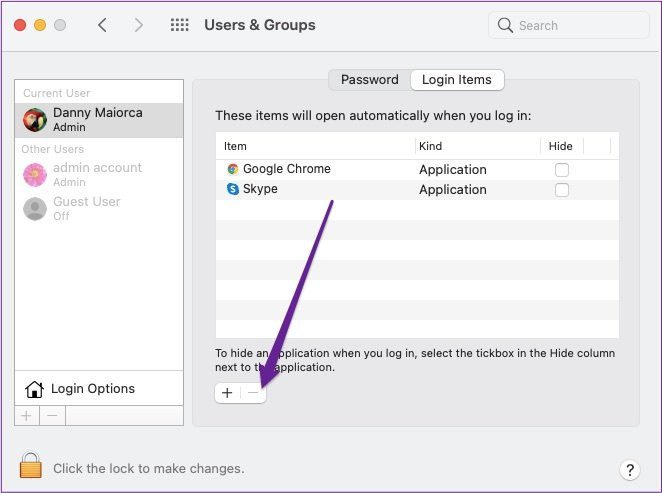Click Danny Maiorca's avatar picture
662x493 pixels.
35,120
